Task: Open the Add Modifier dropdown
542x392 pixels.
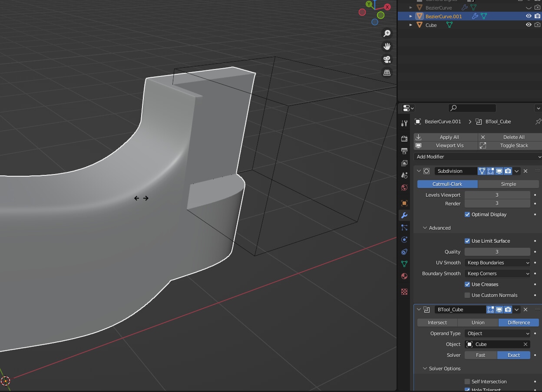Action: [x=479, y=157]
